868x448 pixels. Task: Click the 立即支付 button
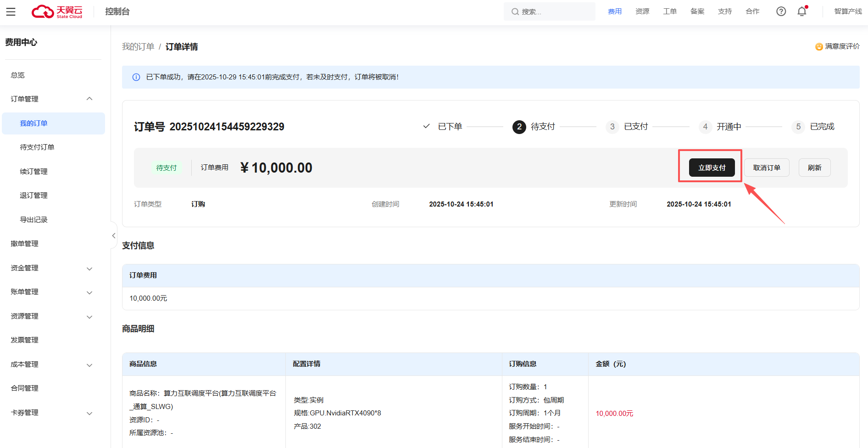coord(712,168)
